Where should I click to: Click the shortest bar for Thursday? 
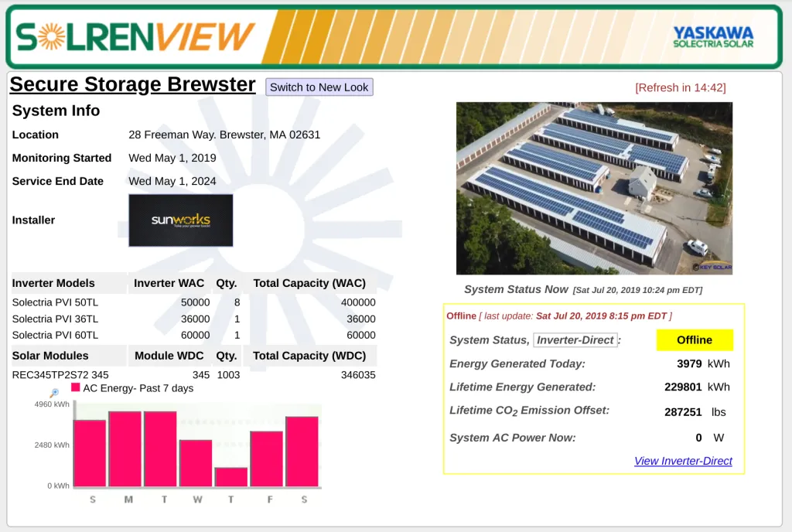coord(231,476)
